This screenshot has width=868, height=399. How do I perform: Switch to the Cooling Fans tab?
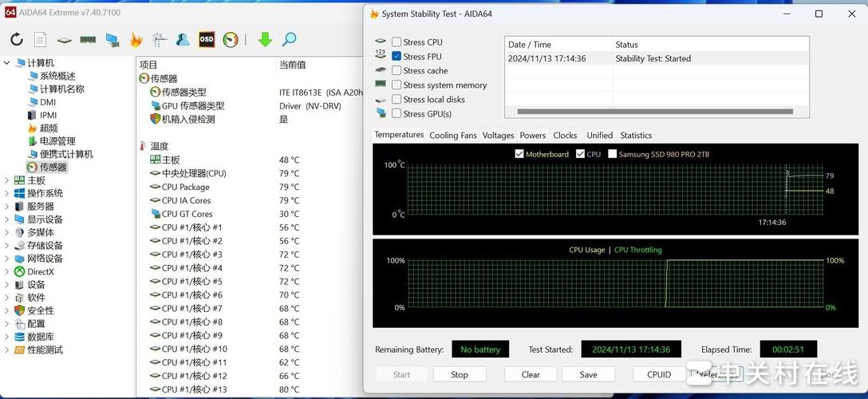[453, 136]
